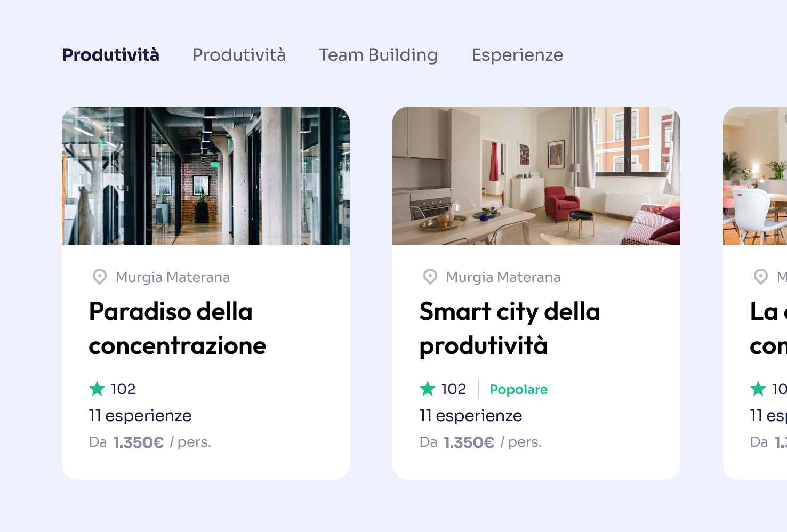Click star icon on the third card
This screenshot has width=787, height=532.
click(758, 389)
